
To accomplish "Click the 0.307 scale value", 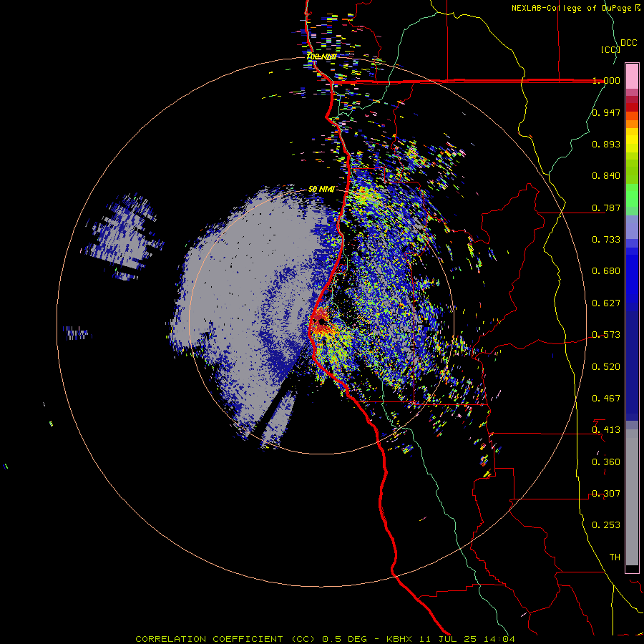I will click(x=606, y=494).
